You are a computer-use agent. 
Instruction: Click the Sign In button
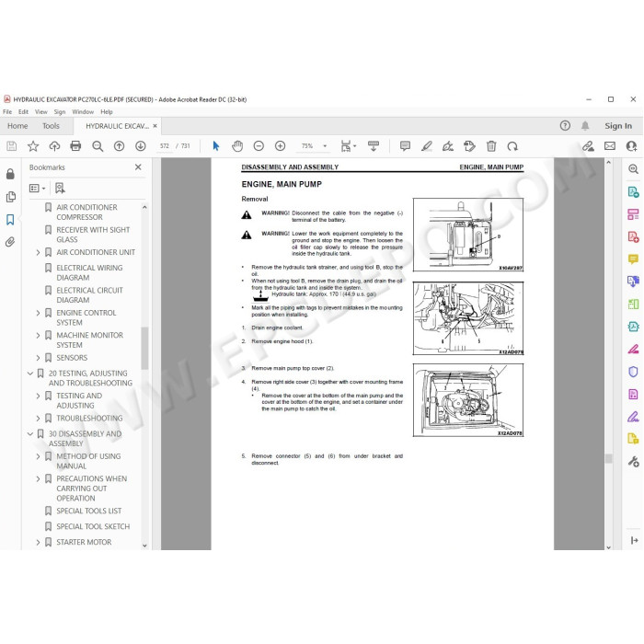coord(618,126)
